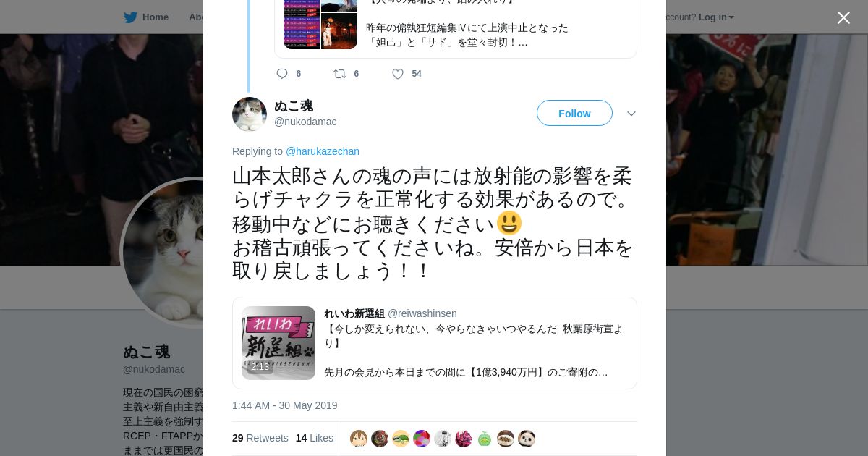The image size is (868, 456).
Task: View the 29 Retweets list
Action: 260,438
